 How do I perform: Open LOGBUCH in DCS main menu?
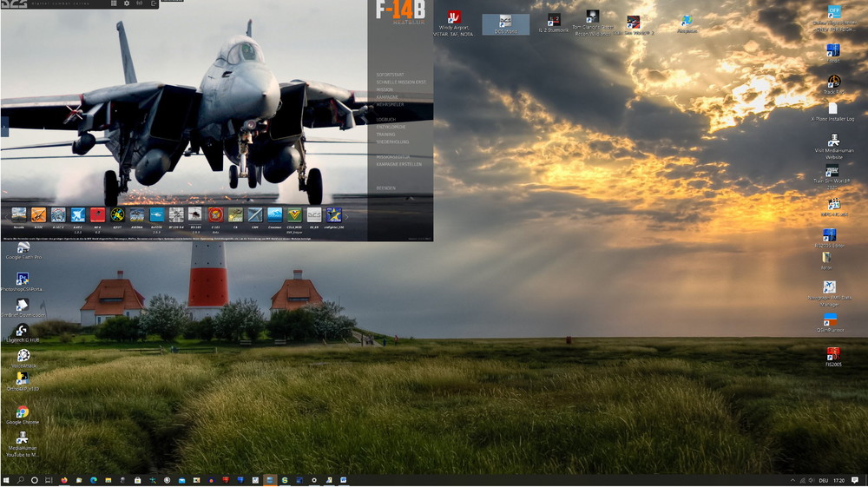[386, 120]
